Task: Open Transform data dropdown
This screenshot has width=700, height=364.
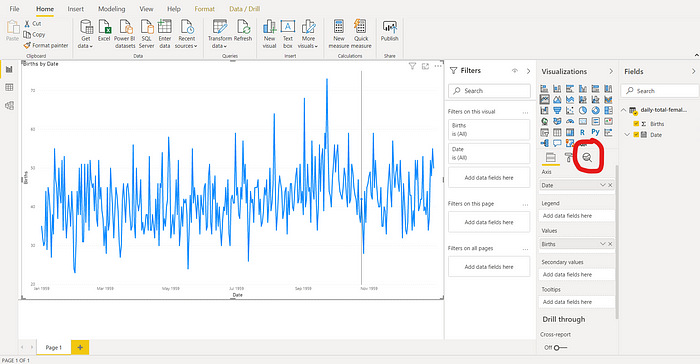Action: 220,46
